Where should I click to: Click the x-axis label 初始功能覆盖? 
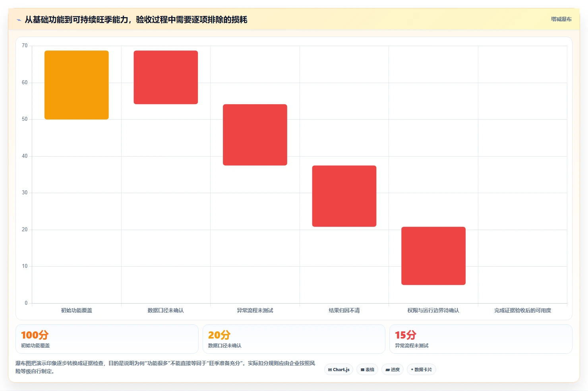(77, 310)
